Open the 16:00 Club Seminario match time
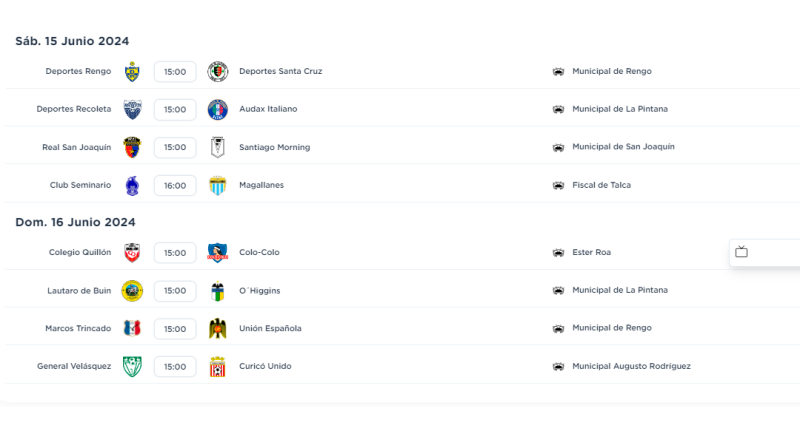This screenshot has height=428, width=800. coord(175,185)
